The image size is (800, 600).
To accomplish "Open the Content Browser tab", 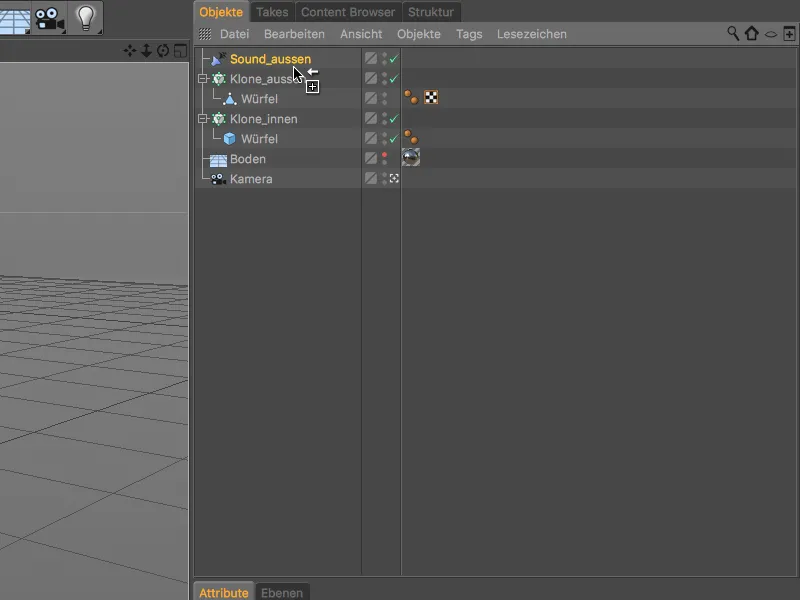I will tap(348, 12).
